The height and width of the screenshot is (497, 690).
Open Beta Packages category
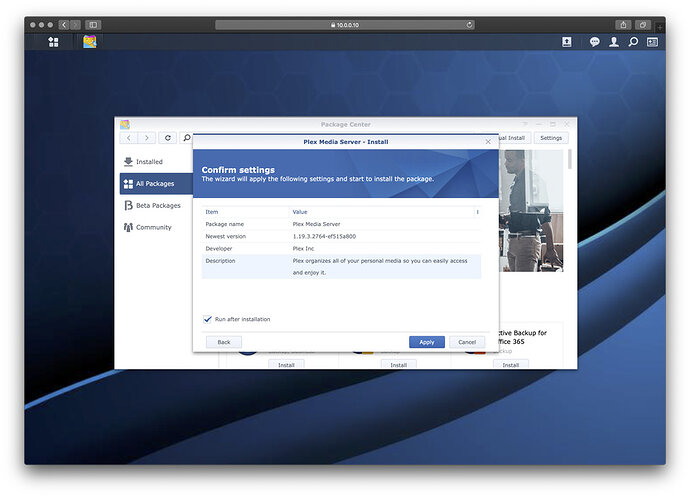(156, 205)
